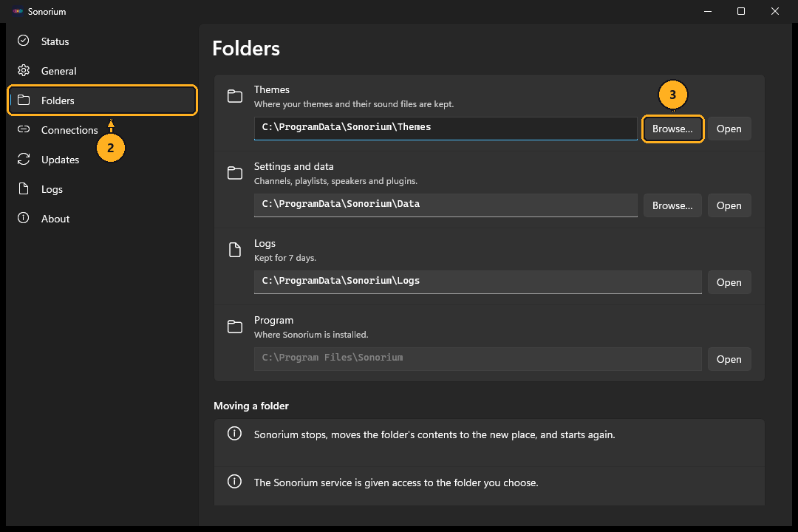Click the C:\ProgramData\Sonorium\Data path field
This screenshot has width=798, height=532.
(x=446, y=205)
